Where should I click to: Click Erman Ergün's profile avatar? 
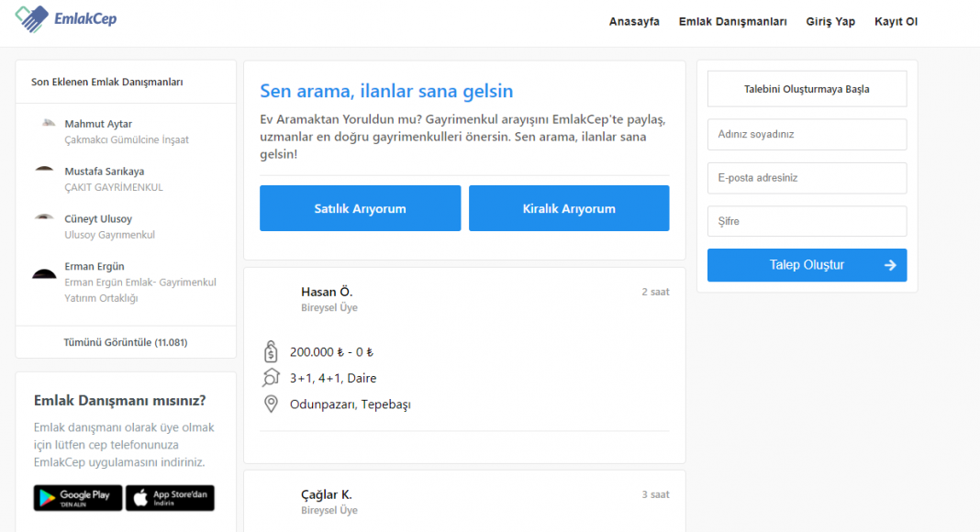[44, 273]
